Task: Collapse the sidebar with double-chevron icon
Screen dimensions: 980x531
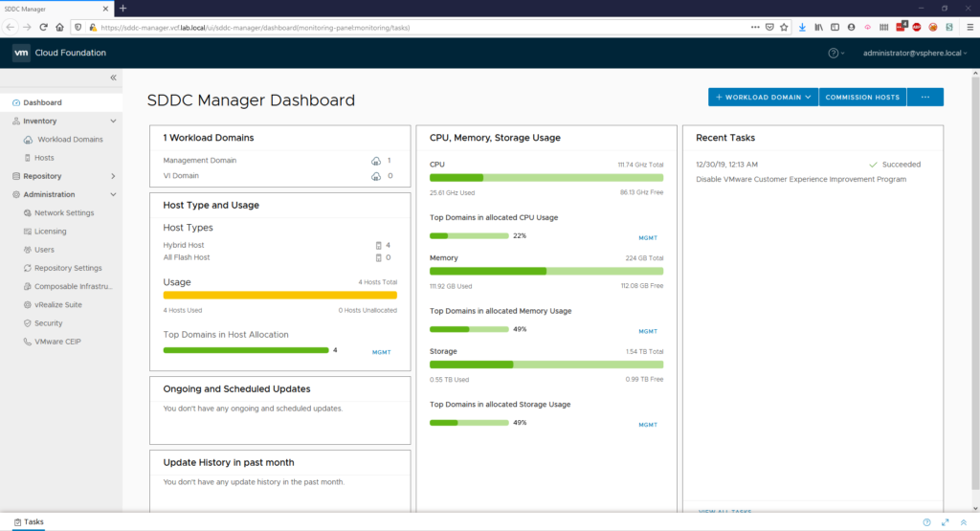Action: pyautogui.click(x=113, y=77)
